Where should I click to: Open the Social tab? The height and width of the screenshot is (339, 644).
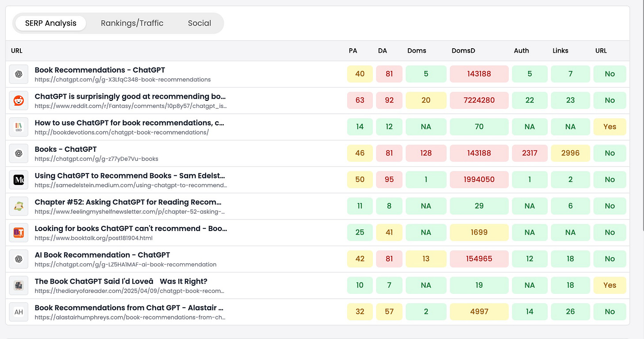tap(199, 23)
